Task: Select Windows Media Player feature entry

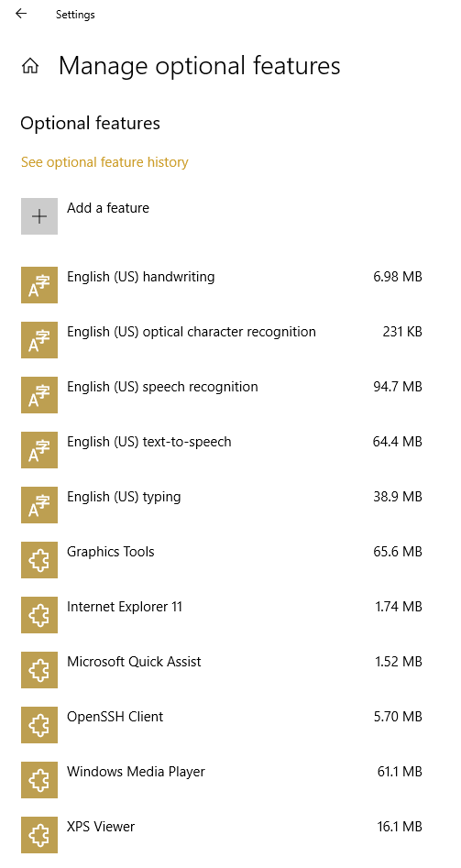Action: [222, 780]
